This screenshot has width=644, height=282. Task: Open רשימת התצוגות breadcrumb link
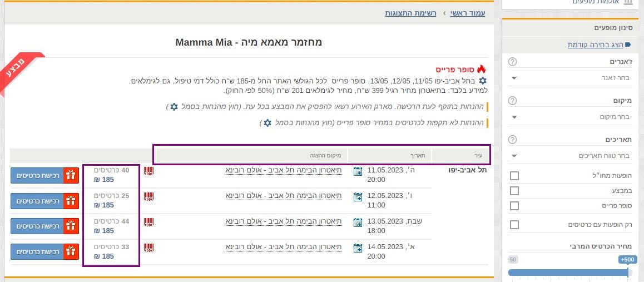pos(410,12)
